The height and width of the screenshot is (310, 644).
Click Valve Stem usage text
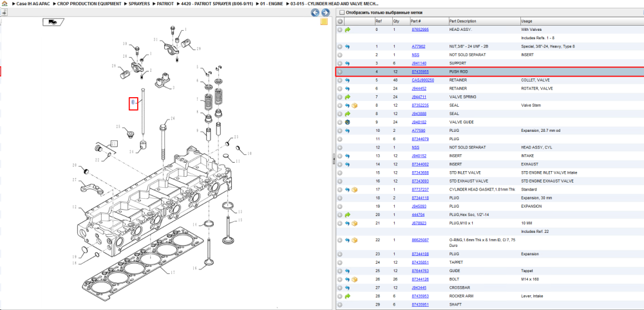click(531, 105)
